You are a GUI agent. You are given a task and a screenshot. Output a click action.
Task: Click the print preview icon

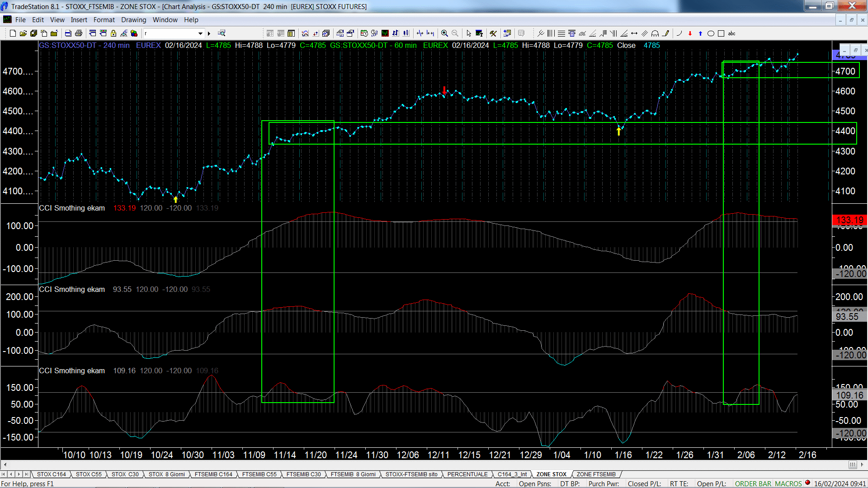(68, 33)
